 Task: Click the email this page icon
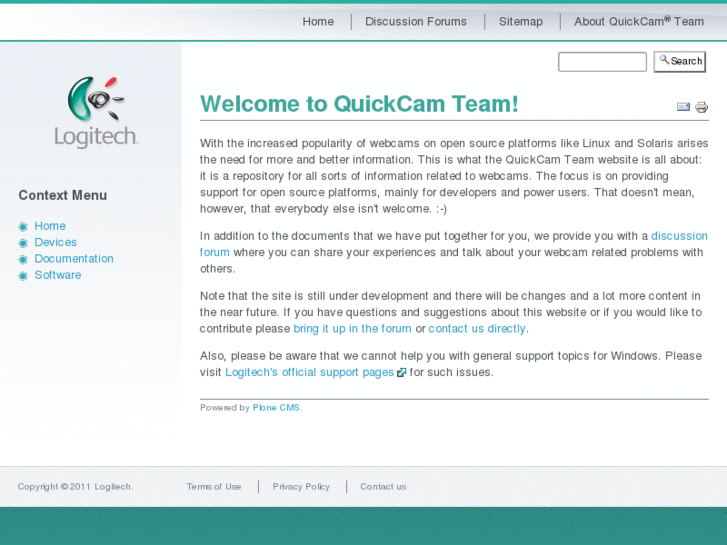point(683,107)
